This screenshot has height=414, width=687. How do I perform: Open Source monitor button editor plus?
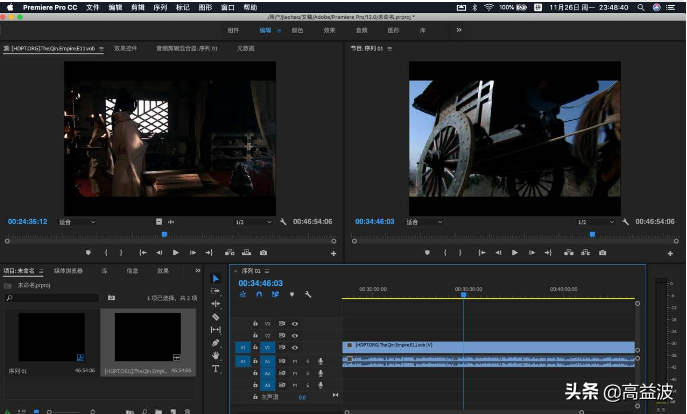point(333,254)
